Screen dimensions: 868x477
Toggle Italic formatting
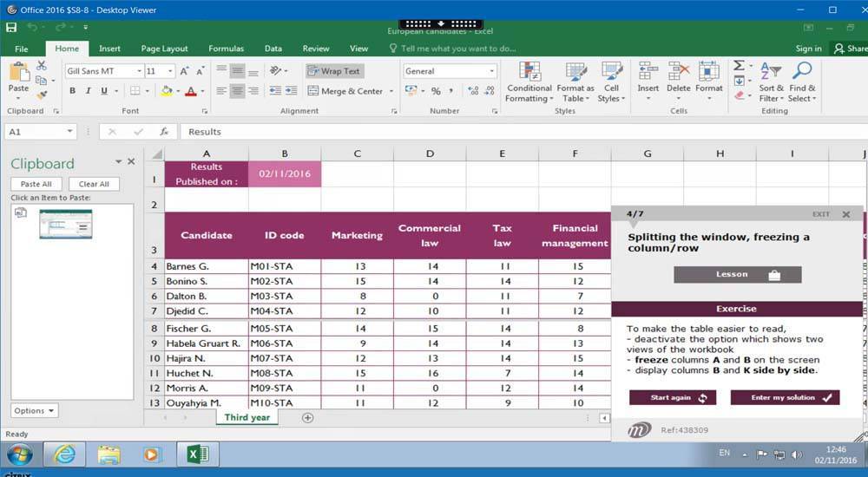[x=89, y=91]
